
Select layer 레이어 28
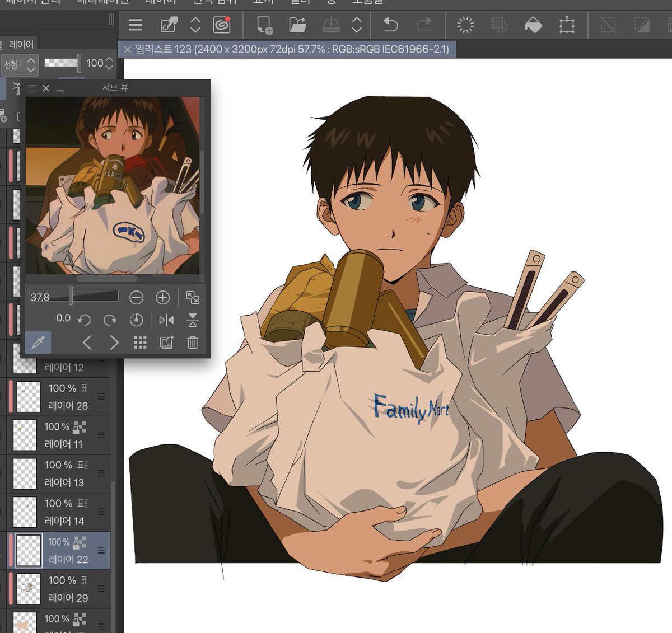coord(58,397)
